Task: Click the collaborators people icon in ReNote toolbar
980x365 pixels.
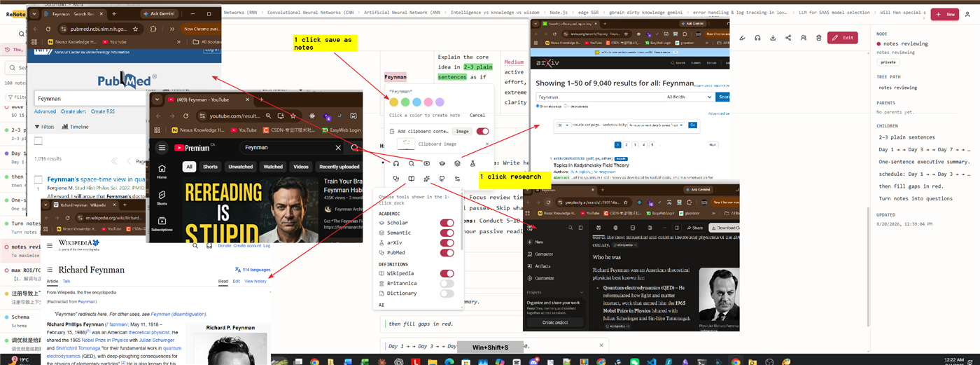Action: coord(804,38)
